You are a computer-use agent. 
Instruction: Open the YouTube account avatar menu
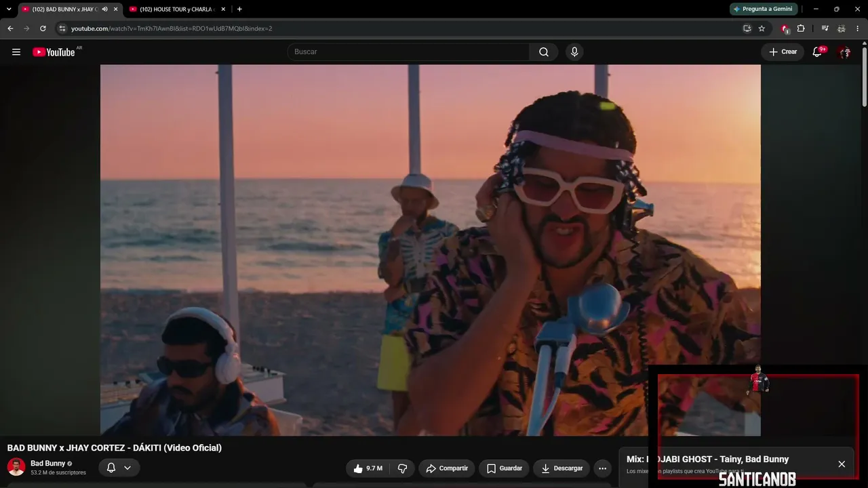844,52
